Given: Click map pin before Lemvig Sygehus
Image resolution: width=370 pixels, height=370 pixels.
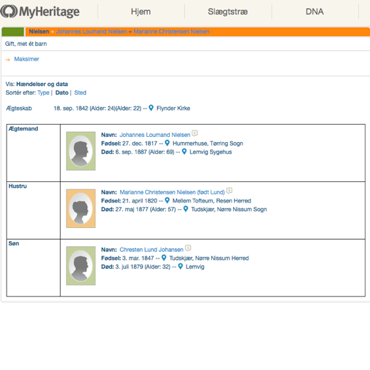Looking at the screenshot, I should click(x=184, y=152).
